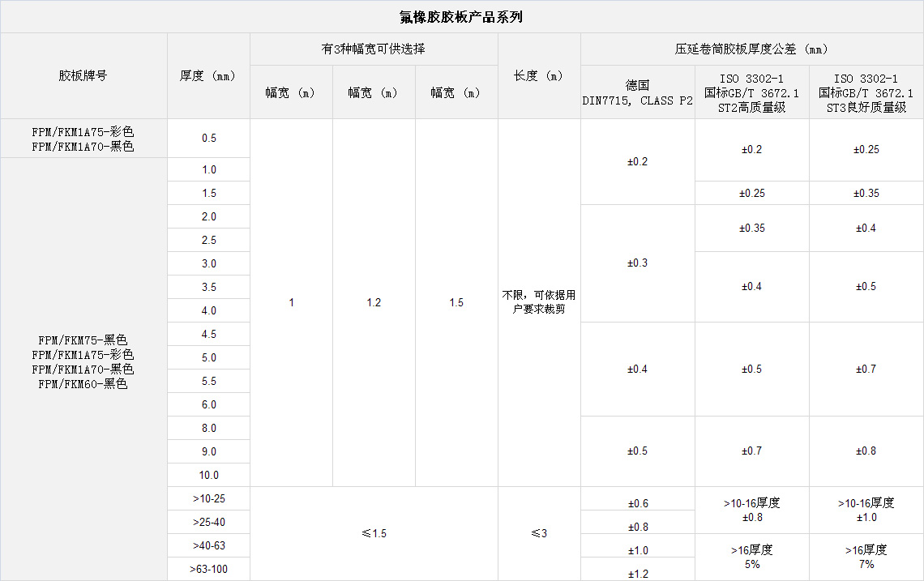
Task: Select the 胶板牌号 column header
Action: 83,75
